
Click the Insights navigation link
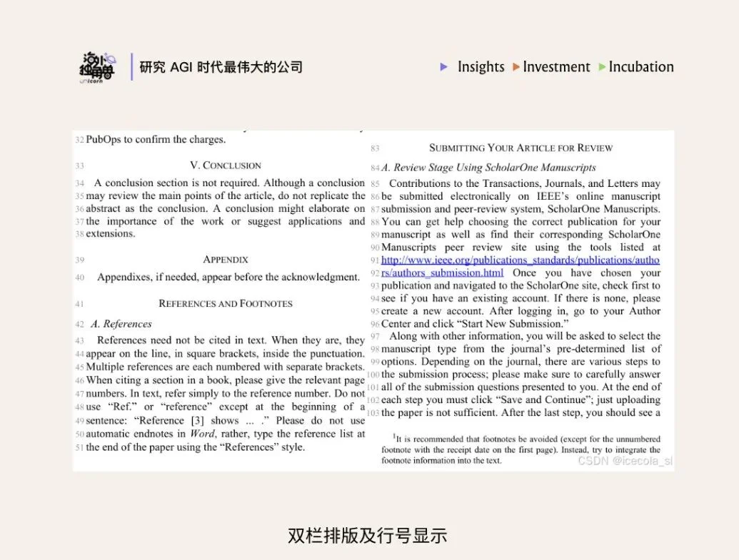click(481, 67)
